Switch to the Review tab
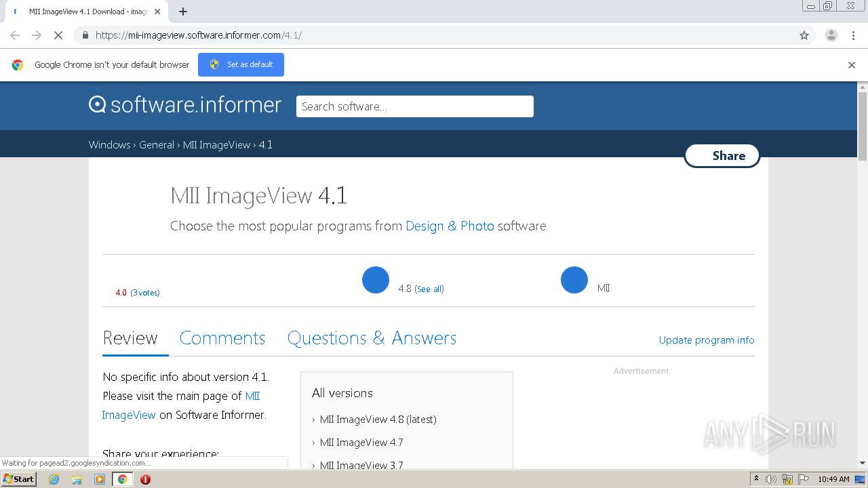 (x=130, y=338)
